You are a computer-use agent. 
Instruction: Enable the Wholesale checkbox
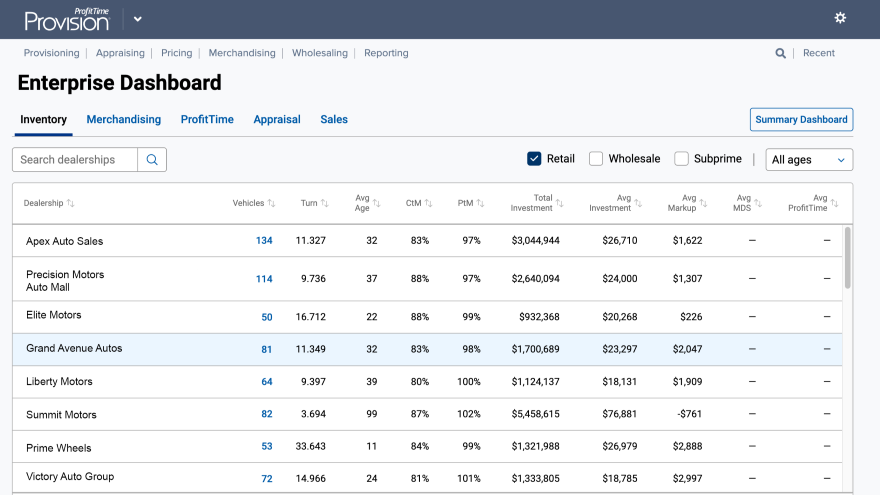(x=596, y=159)
